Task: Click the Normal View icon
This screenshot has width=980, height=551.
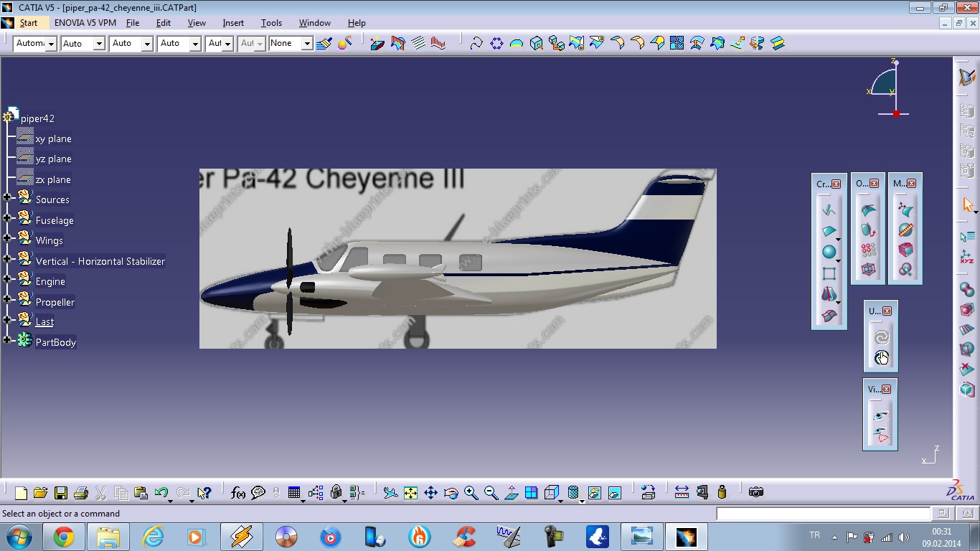Action: point(511,493)
